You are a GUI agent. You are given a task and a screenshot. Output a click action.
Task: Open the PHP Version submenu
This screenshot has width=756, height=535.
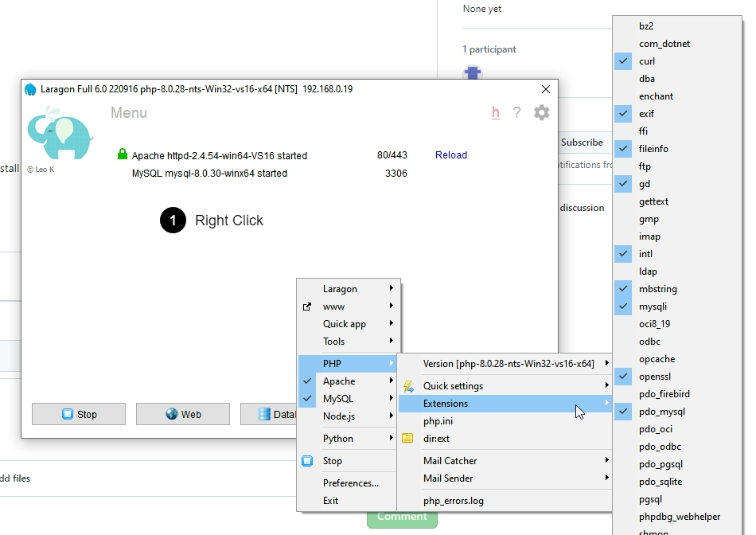tap(505, 364)
